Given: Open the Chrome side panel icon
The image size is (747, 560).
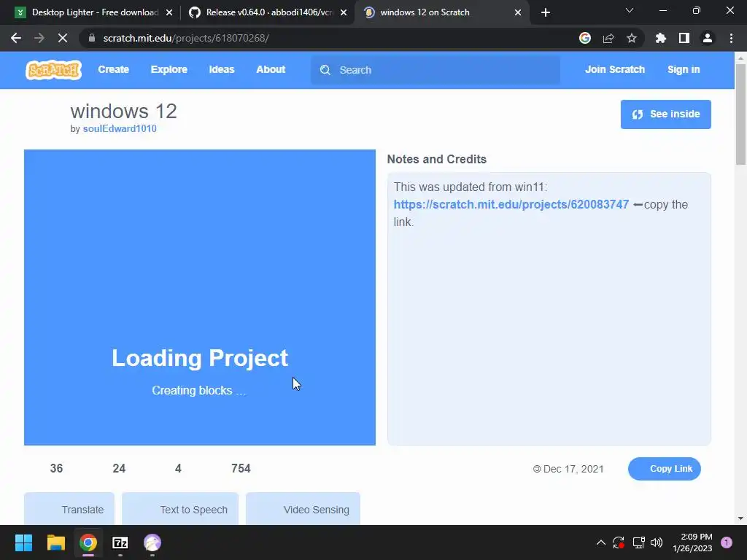Looking at the screenshot, I should 684,38.
